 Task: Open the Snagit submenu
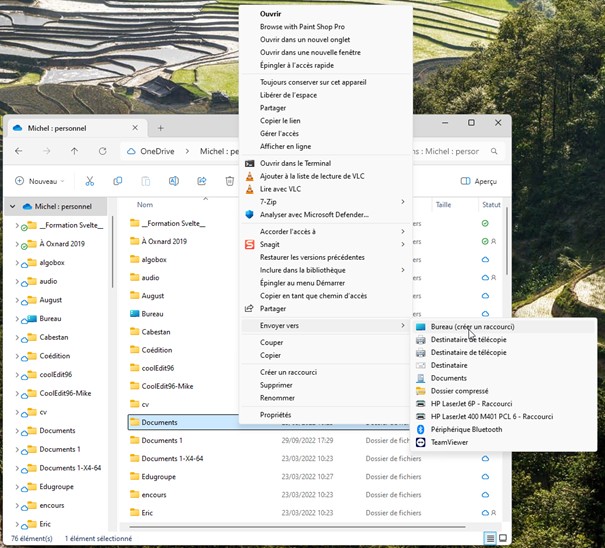coord(326,244)
